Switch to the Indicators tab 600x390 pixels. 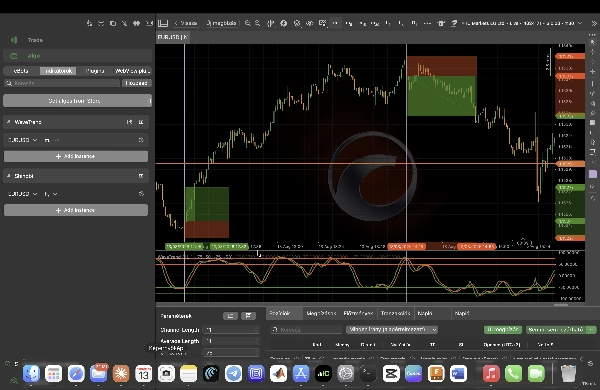(58, 71)
